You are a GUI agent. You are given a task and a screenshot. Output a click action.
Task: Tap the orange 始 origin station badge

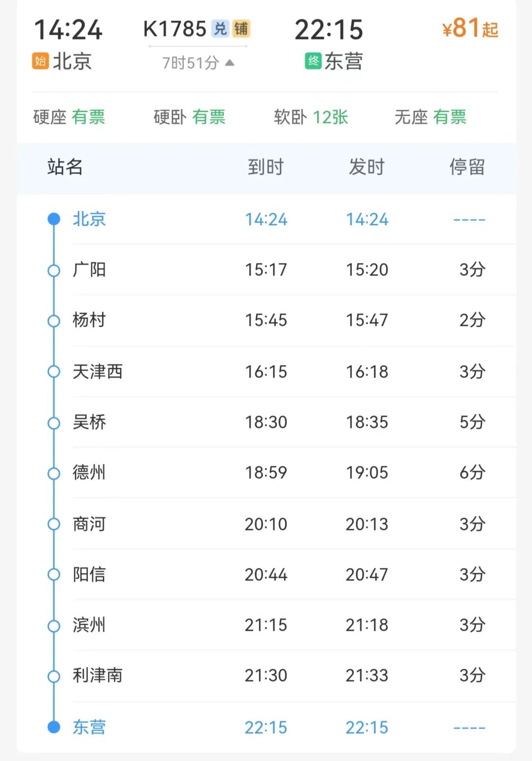click(x=40, y=61)
